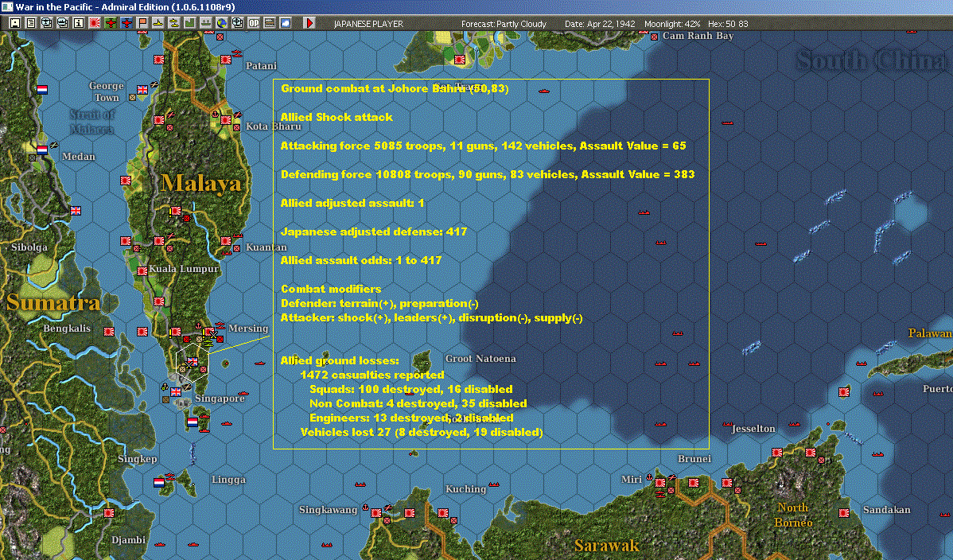This screenshot has width=953, height=560.
Task: Click 'Allied assault odds: 1 to 417'
Action: coord(360,259)
